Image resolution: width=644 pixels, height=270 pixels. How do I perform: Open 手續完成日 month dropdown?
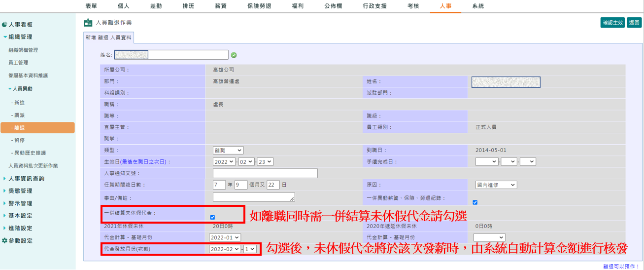[x=509, y=161]
